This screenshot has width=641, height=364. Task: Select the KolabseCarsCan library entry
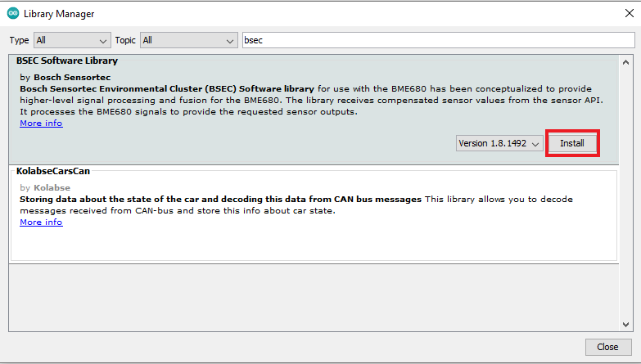[x=314, y=215]
